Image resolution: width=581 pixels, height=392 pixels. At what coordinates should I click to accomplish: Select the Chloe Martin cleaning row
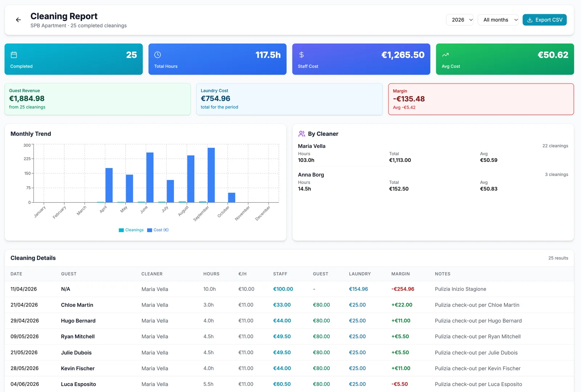[x=289, y=305]
